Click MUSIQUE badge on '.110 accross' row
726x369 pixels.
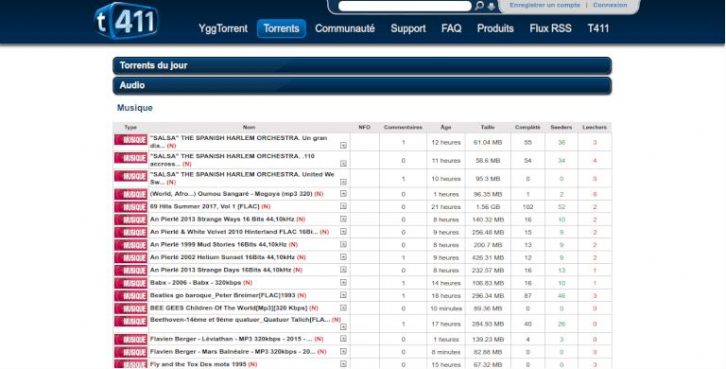[x=131, y=158]
